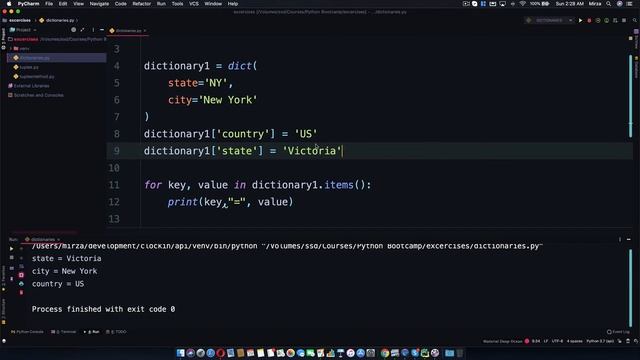The height and width of the screenshot is (360, 640).
Task: Click the indent spaces setting in status bar
Action: tap(574, 341)
